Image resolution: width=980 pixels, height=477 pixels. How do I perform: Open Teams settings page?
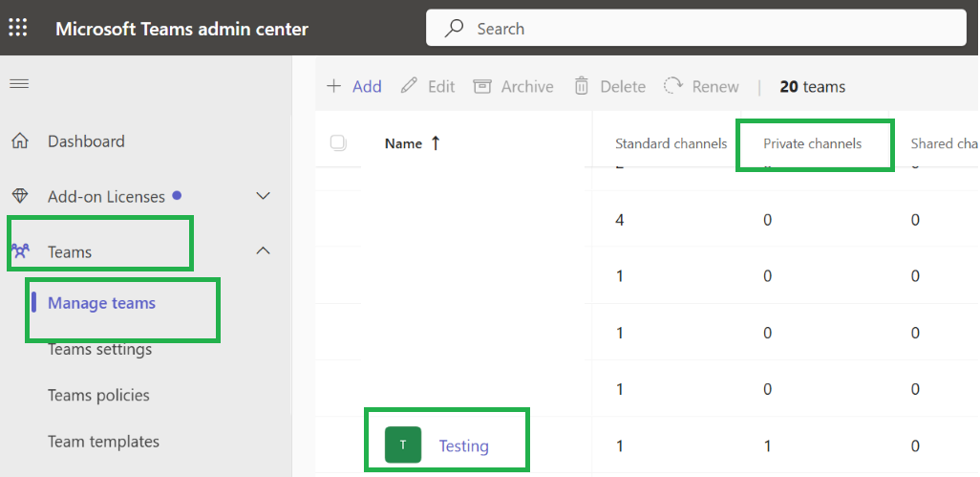click(x=99, y=349)
